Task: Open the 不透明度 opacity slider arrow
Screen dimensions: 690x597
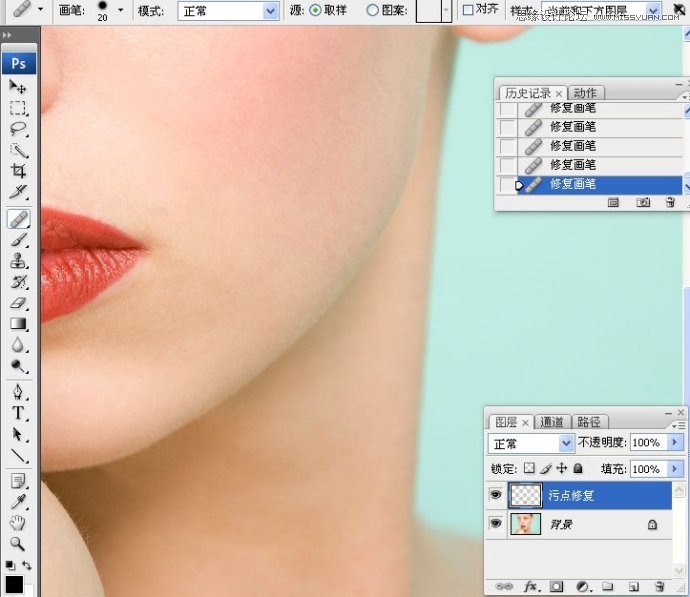Action: (675, 442)
